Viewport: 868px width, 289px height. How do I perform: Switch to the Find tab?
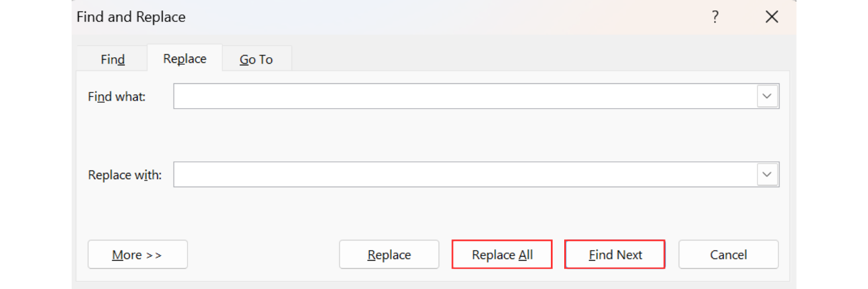click(113, 59)
